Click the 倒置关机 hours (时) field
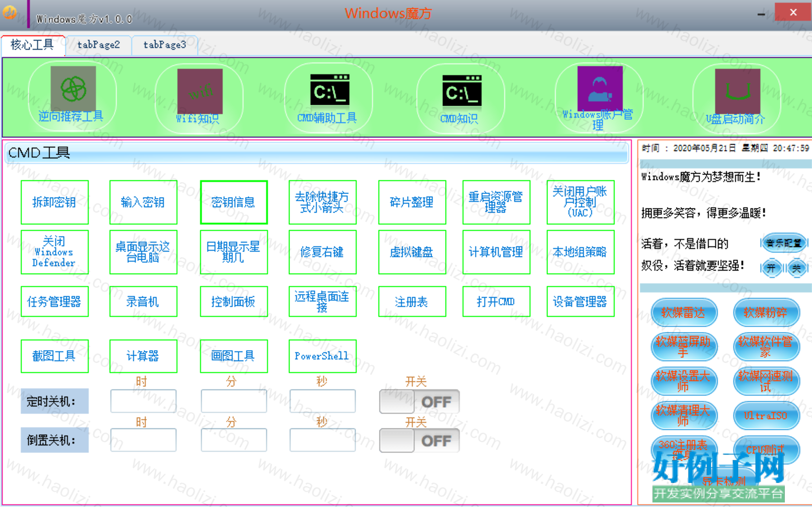The height and width of the screenshot is (507, 812). click(x=143, y=440)
